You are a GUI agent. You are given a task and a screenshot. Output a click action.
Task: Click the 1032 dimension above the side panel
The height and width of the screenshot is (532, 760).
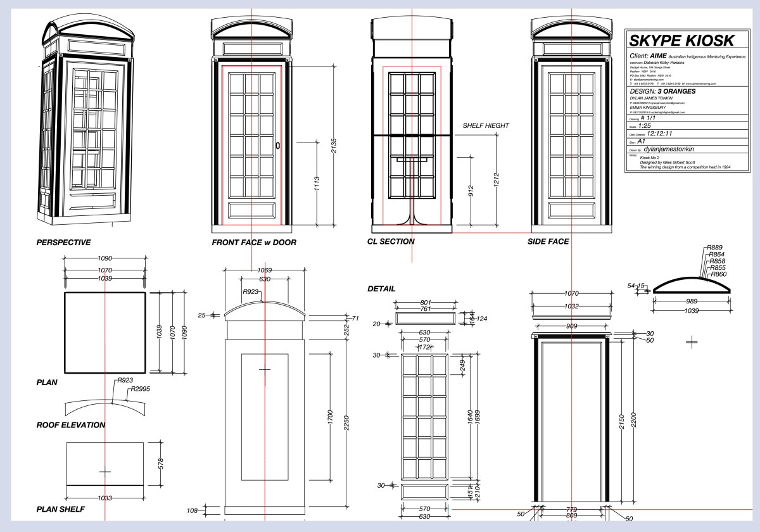(573, 306)
